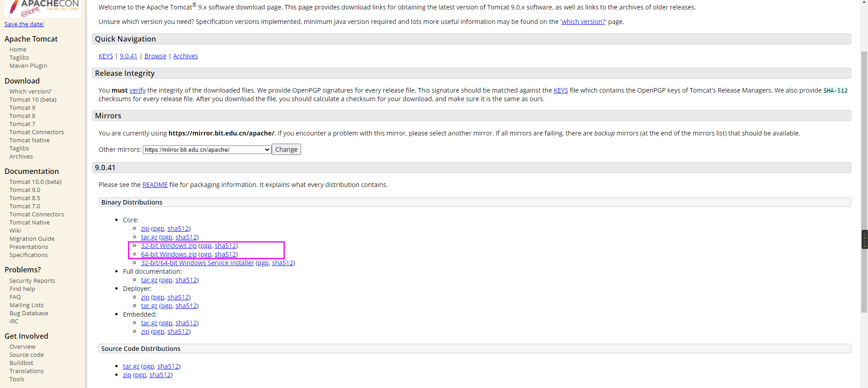Click Find help link
Image resolution: width=868 pixels, height=388 pixels.
(22, 289)
